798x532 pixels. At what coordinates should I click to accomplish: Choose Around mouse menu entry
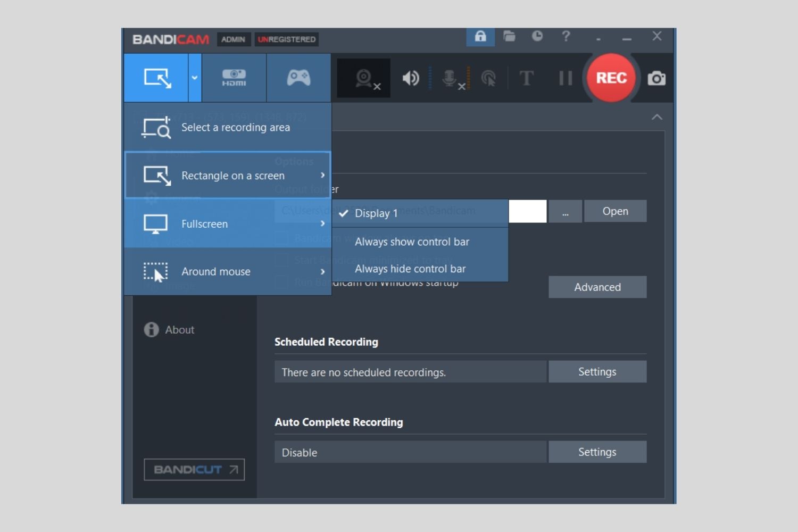tap(228, 271)
